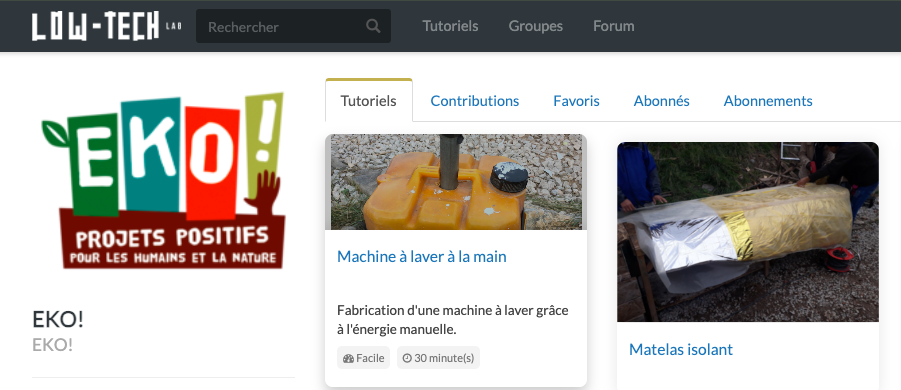This screenshot has height=390, width=901.
Task: Switch to the Abonnés tab
Action: (x=661, y=101)
